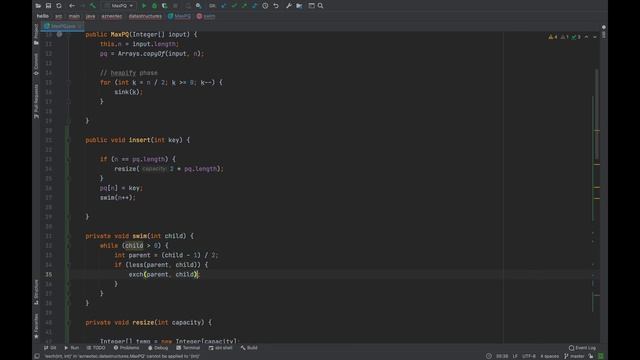Image resolution: width=640 pixels, height=360 pixels.
Task: Click the Open folder toolbar icon
Action: (x=38, y=6)
